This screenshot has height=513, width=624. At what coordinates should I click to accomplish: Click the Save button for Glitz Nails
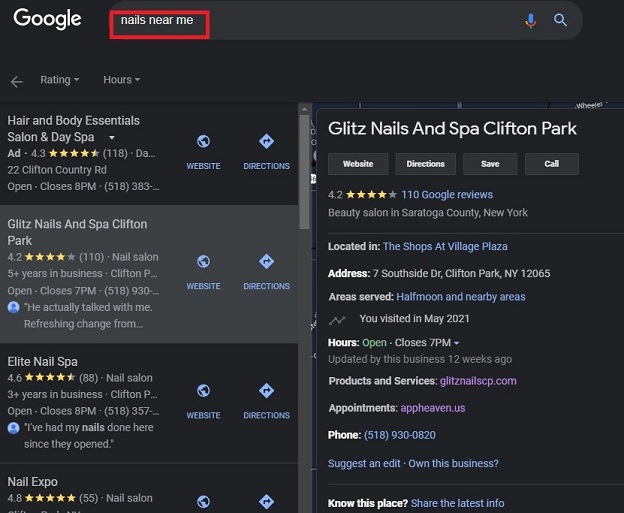[x=490, y=164]
